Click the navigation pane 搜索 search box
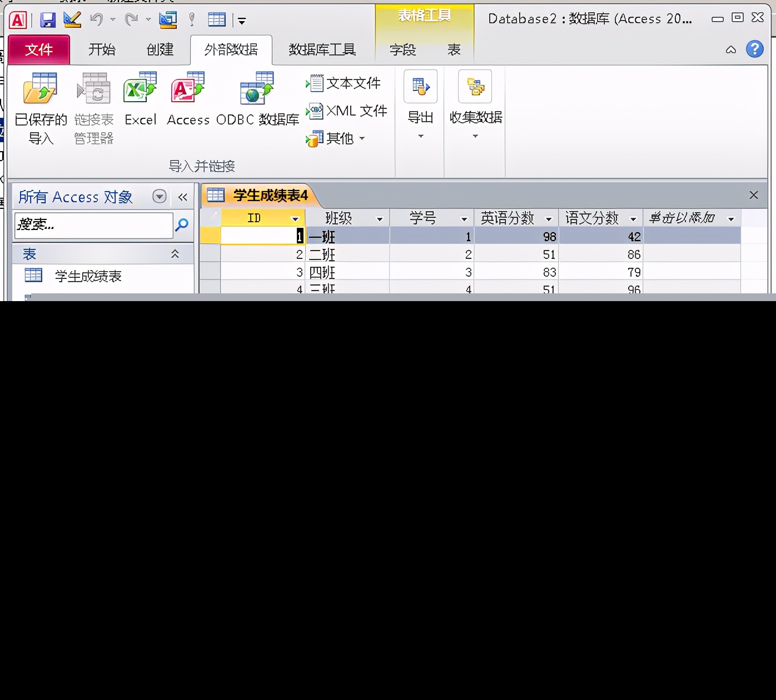 [93, 225]
